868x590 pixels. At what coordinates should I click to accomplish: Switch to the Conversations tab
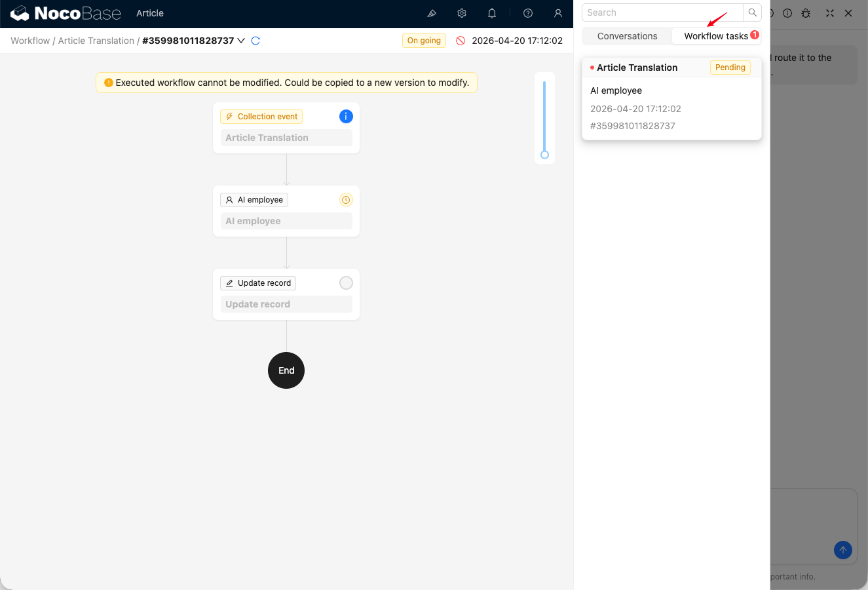pos(627,36)
